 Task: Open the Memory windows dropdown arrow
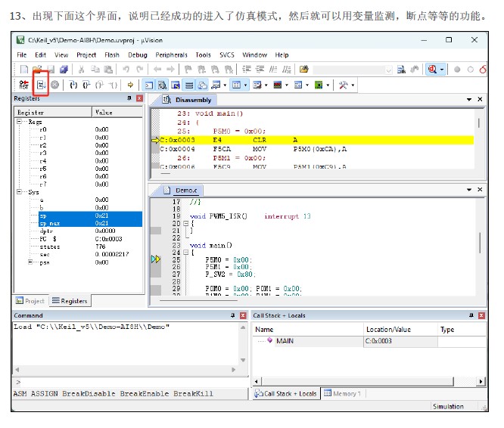pos(245,85)
